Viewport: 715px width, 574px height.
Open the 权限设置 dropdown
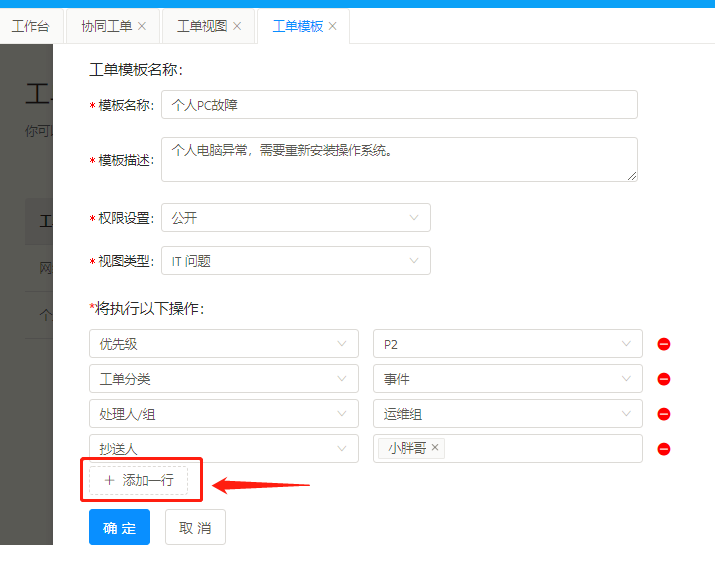pos(295,218)
